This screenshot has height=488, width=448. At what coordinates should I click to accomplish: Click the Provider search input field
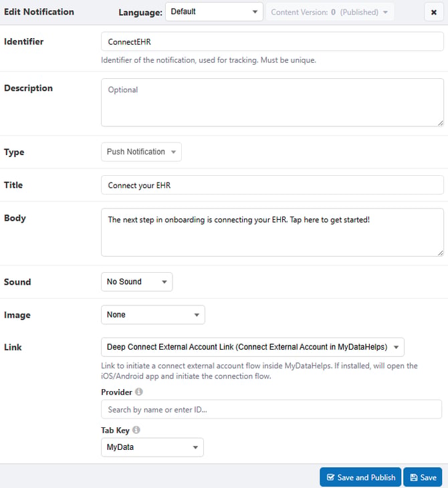[271, 409]
